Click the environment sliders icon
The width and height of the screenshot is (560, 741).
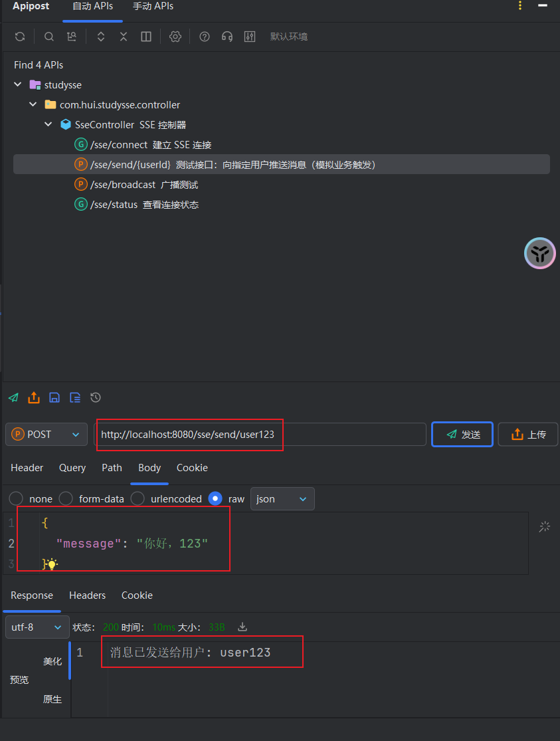(x=250, y=37)
